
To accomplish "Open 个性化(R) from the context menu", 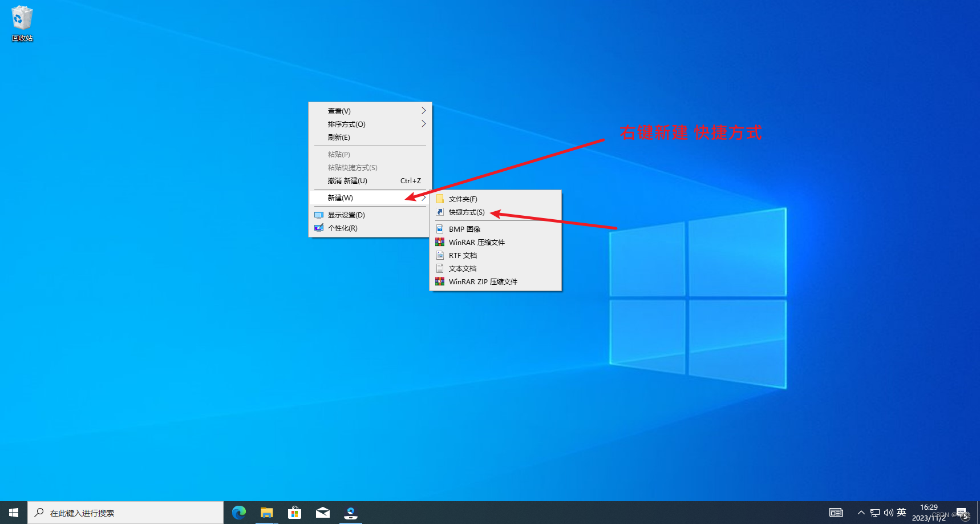I will pos(370,228).
